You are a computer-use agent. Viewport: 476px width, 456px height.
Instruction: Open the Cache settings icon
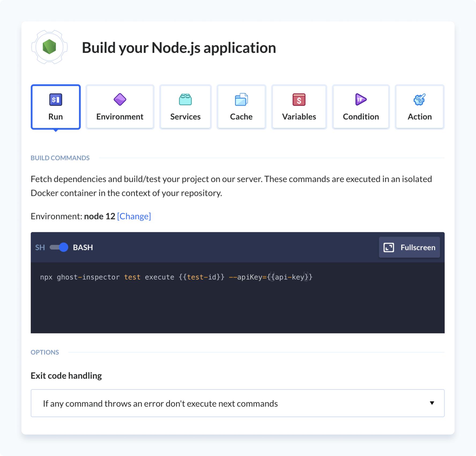[x=241, y=100]
